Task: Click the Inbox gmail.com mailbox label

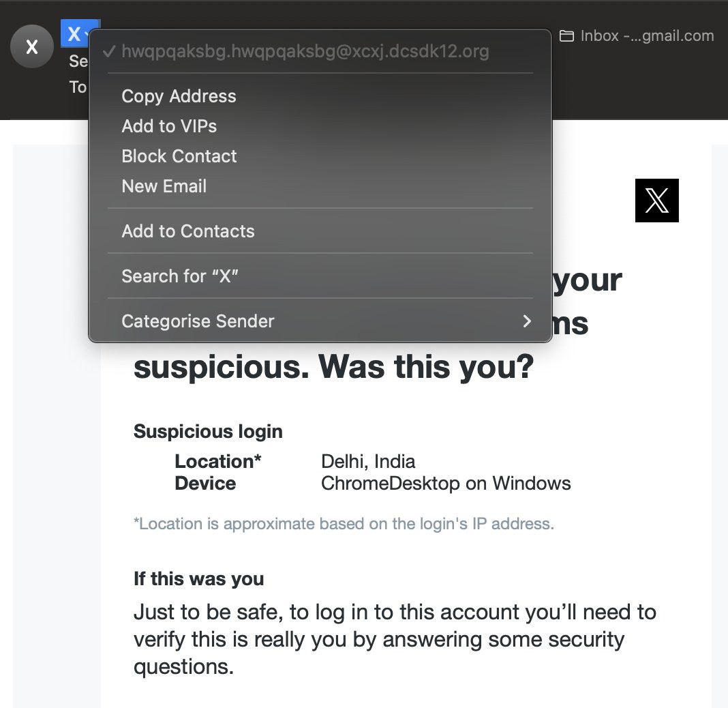Action: (x=647, y=36)
